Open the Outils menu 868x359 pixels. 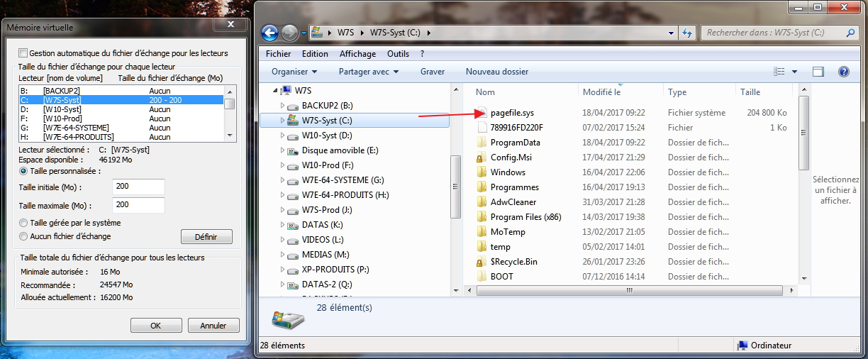398,54
